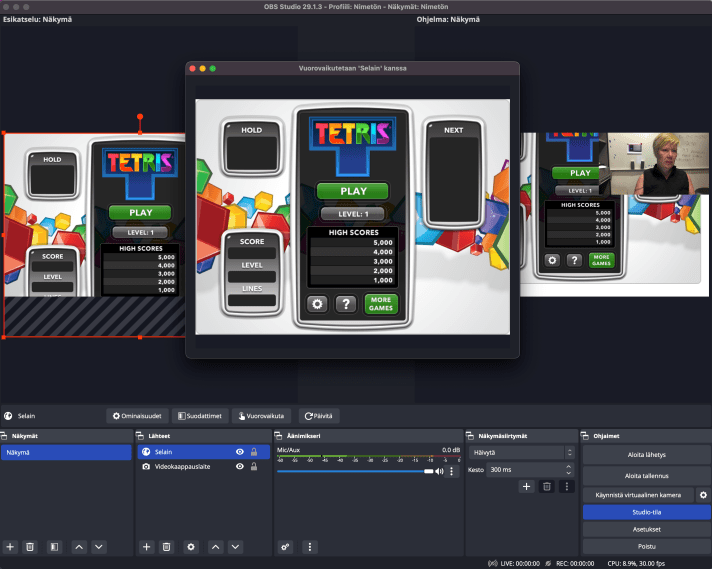Open Mic/Aux three-dot options menu
Screen dimensions: 712x569
coord(452,471)
